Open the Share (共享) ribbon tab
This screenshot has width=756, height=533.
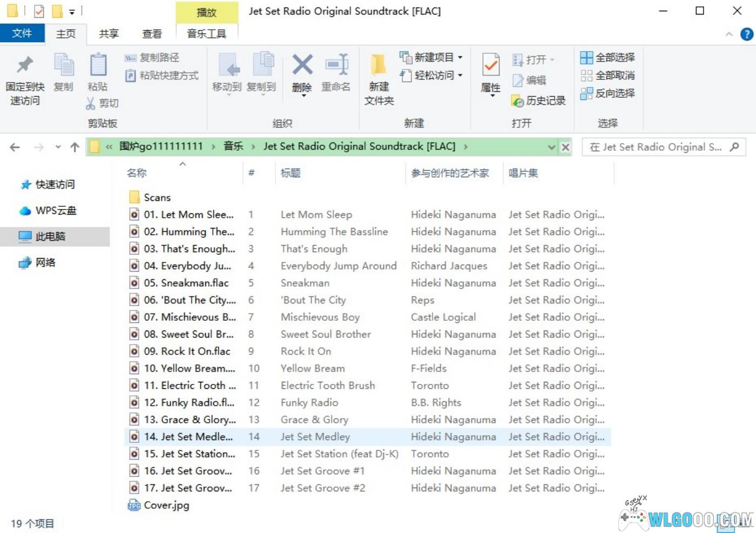click(x=109, y=33)
